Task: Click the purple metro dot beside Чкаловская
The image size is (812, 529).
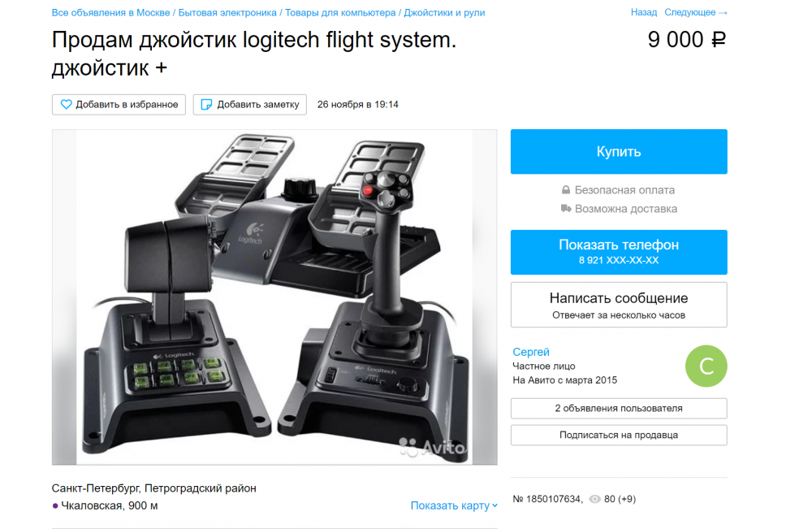Action: (55, 505)
